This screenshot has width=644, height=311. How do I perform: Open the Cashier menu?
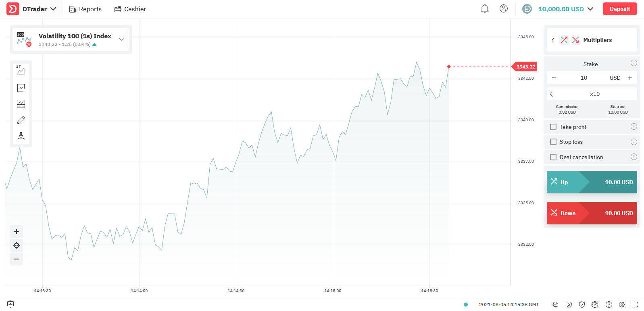pyautogui.click(x=130, y=9)
